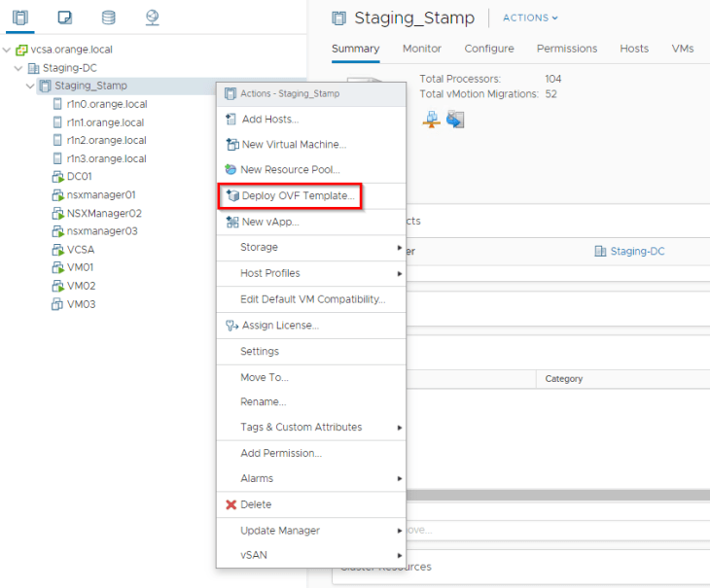Click the red X Delete icon

click(231, 504)
